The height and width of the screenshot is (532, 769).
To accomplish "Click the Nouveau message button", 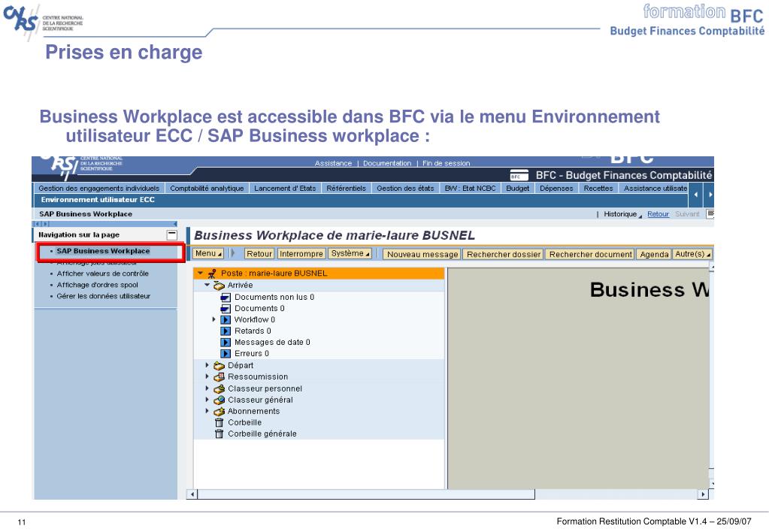I will pos(422,255).
